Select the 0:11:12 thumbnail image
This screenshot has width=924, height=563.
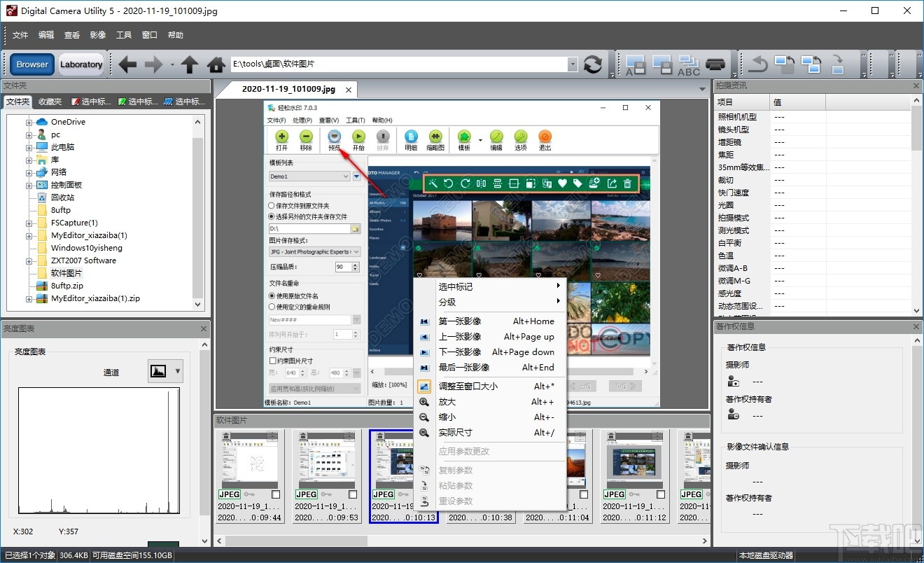click(634, 459)
